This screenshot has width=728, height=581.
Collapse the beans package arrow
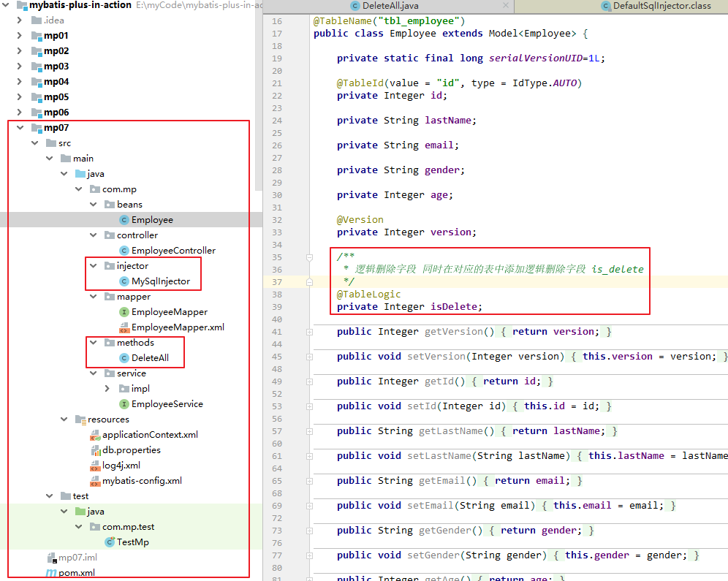pos(94,204)
